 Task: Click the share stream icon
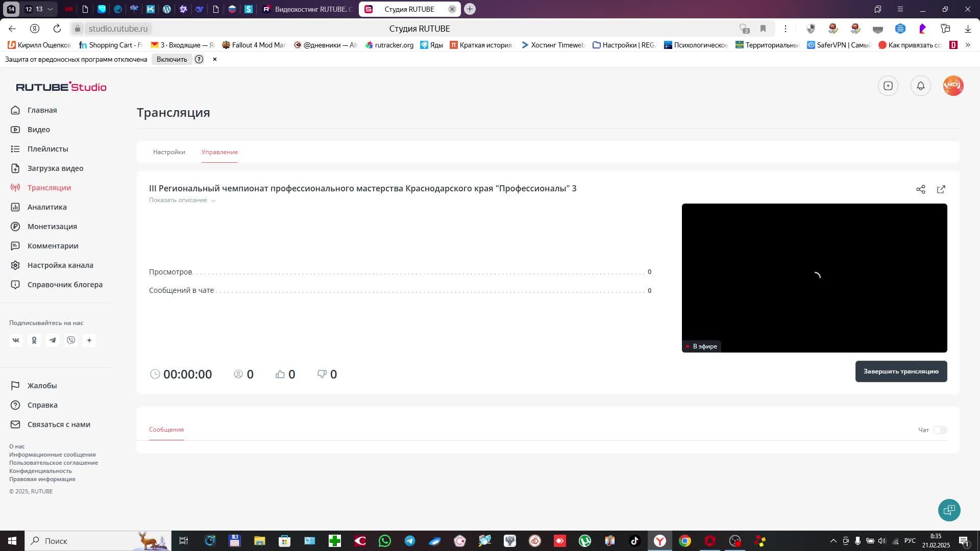pyautogui.click(x=920, y=189)
